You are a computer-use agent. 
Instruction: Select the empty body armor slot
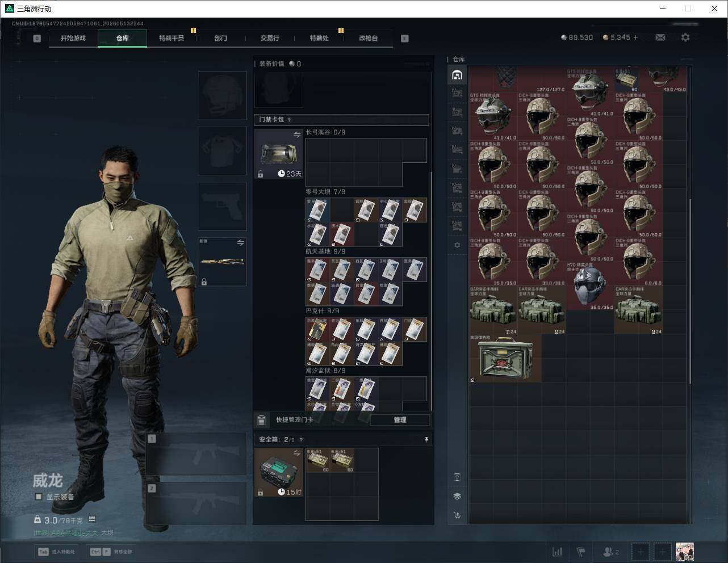coord(223,151)
